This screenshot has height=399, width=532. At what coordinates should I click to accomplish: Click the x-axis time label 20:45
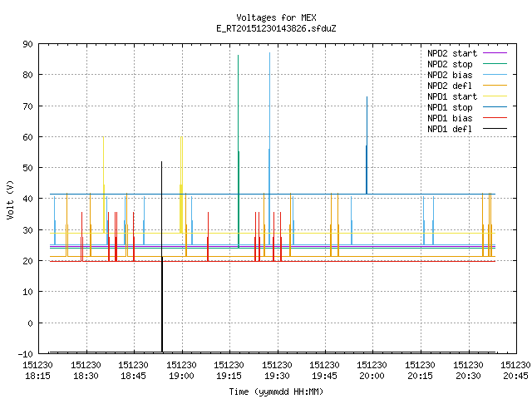point(515,376)
